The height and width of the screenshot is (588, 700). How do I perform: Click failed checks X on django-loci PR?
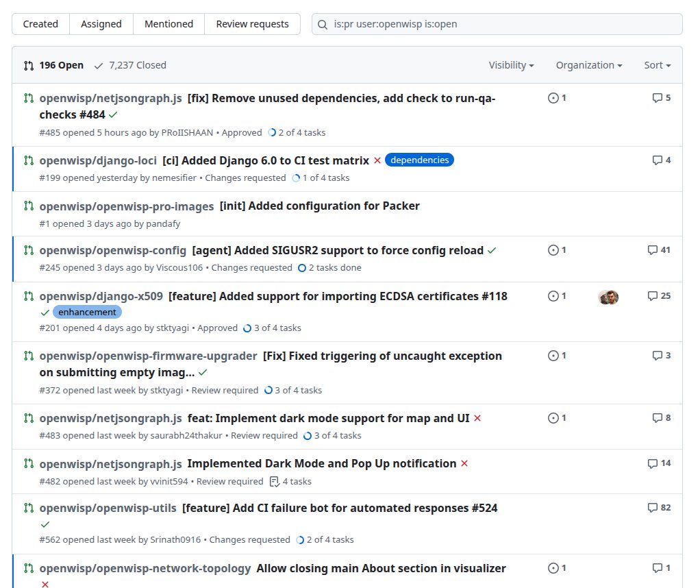coord(377,161)
